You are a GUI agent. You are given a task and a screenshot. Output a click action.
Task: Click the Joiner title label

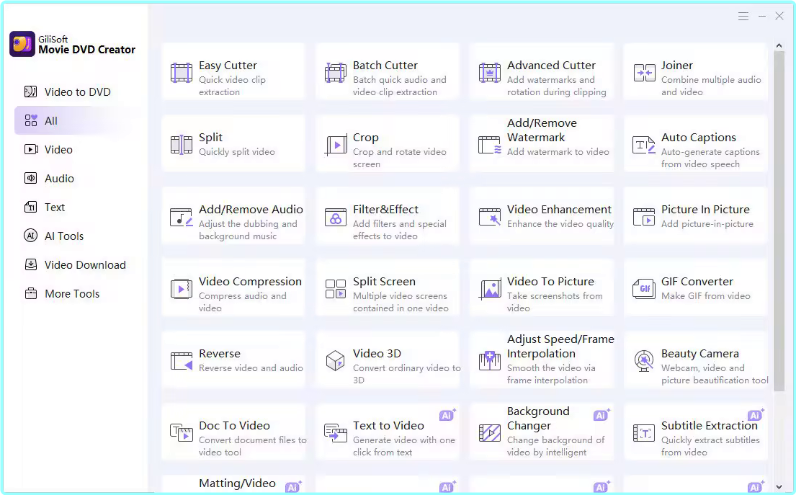677,65
